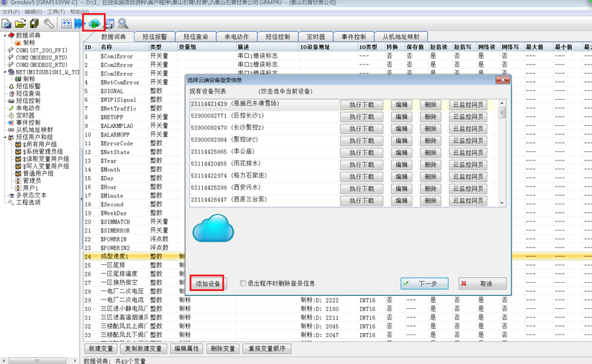Click 新建变量 button at bottom
Screen dimensions: 592x364
click(x=101, y=349)
